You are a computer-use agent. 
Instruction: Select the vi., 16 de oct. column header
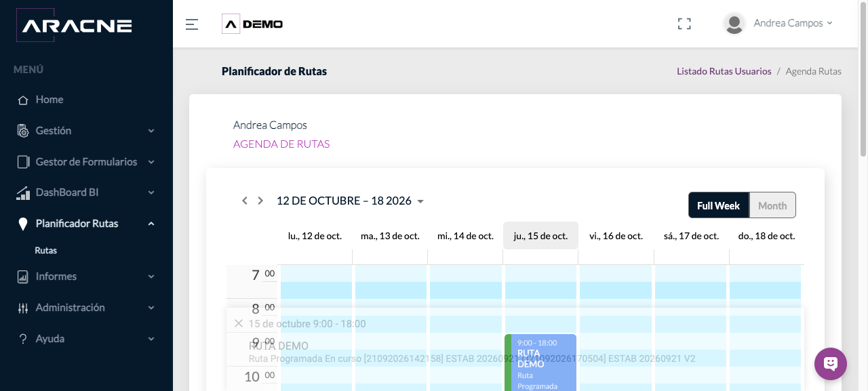(x=616, y=236)
